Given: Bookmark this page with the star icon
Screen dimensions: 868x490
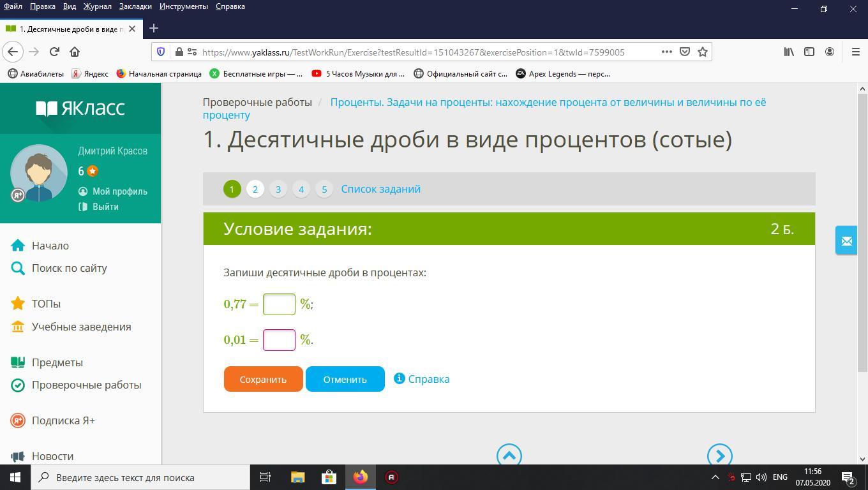Looking at the screenshot, I should pyautogui.click(x=703, y=52).
